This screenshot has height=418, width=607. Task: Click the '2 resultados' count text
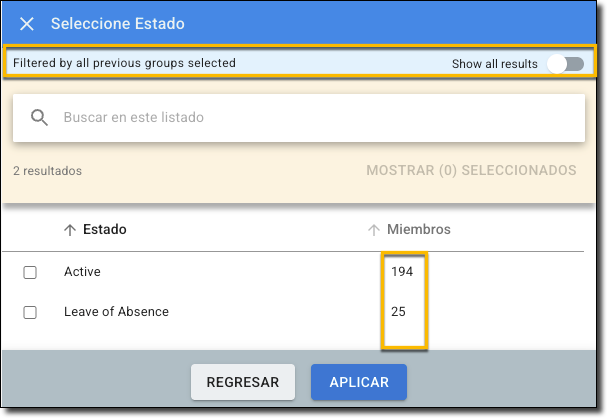tap(47, 171)
